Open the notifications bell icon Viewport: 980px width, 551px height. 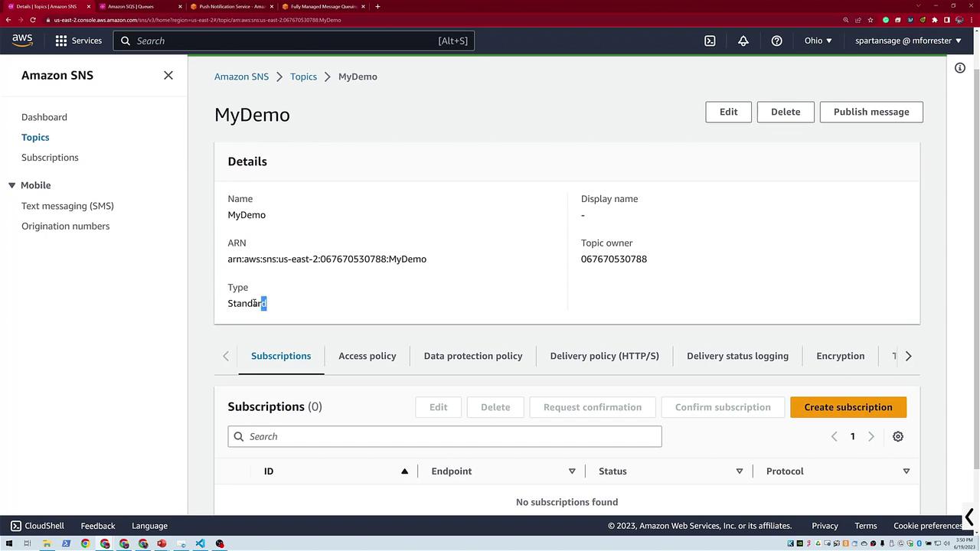click(x=743, y=41)
